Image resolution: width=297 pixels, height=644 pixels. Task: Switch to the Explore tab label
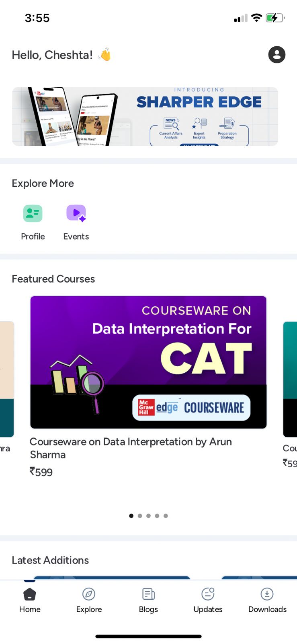pyautogui.click(x=89, y=609)
